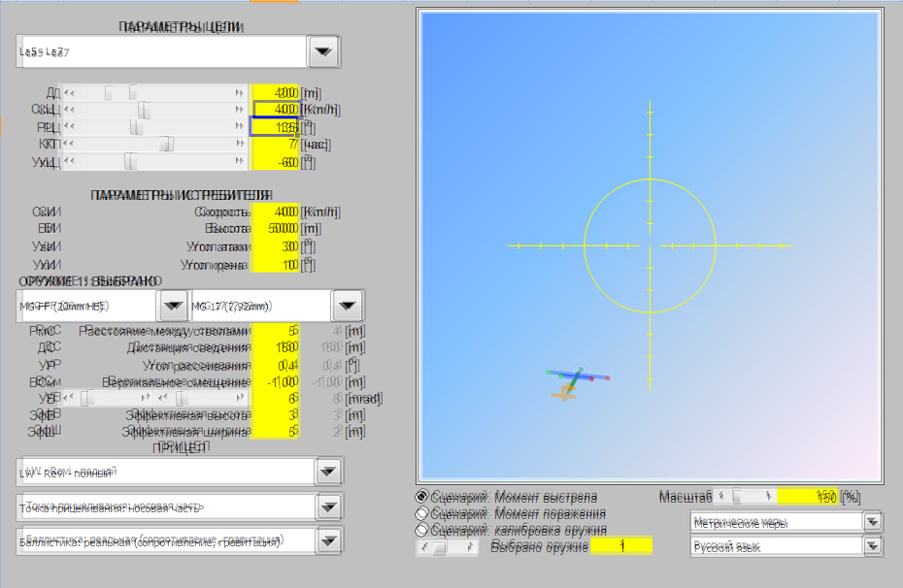This screenshot has height=588, width=903.
Task: Click the target aircraft in the gunsight view
Action: pyautogui.click(x=577, y=382)
